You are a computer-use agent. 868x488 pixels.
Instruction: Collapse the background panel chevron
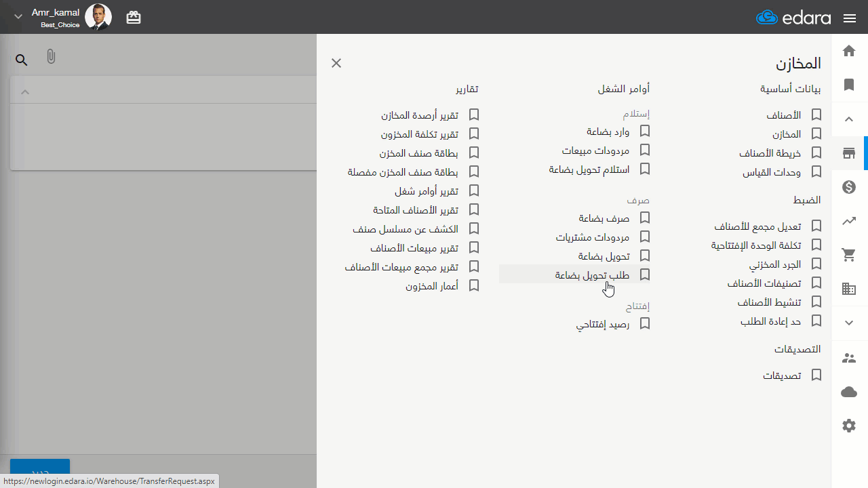[25, 91]
